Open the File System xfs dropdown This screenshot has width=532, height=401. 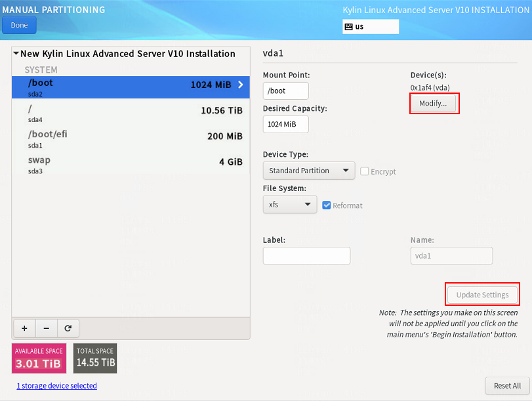[x=290, y=204]
